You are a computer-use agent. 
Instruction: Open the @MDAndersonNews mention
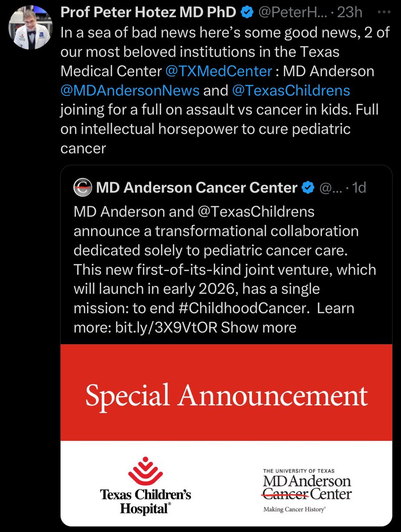click(x=130, y=90)
